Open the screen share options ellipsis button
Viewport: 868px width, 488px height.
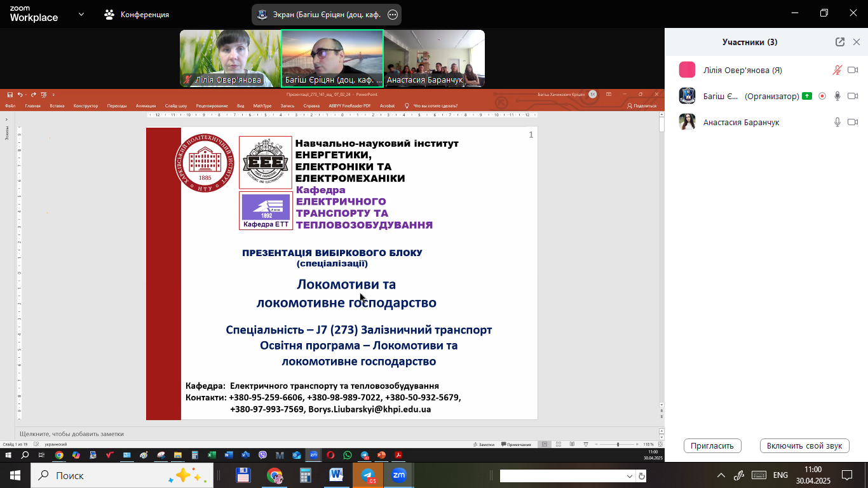coord(393,15)
